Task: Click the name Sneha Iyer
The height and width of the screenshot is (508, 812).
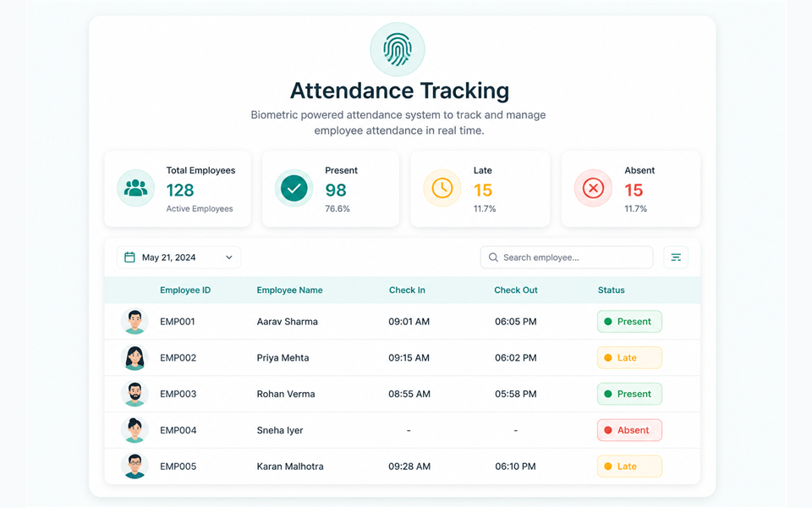Action: click(x=280, y=430)
